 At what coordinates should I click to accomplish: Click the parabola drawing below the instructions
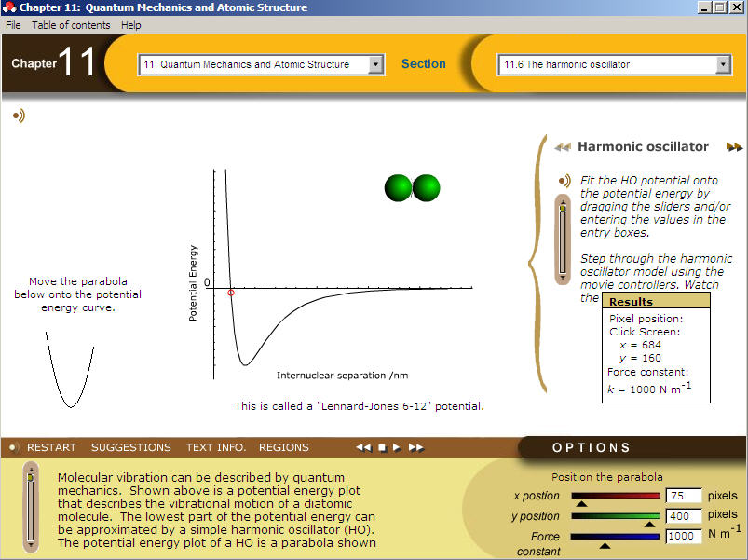coord(70,370)
